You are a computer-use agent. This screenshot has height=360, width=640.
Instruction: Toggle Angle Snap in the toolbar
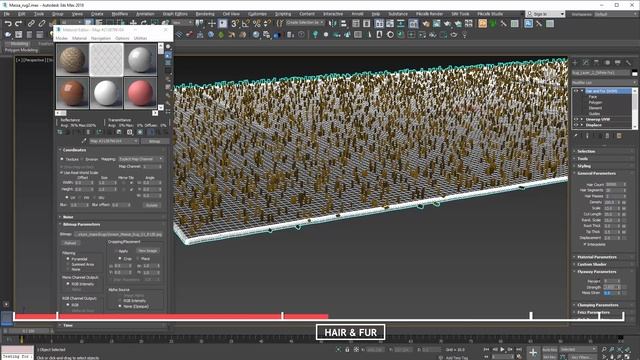click(x=246, y=24)
